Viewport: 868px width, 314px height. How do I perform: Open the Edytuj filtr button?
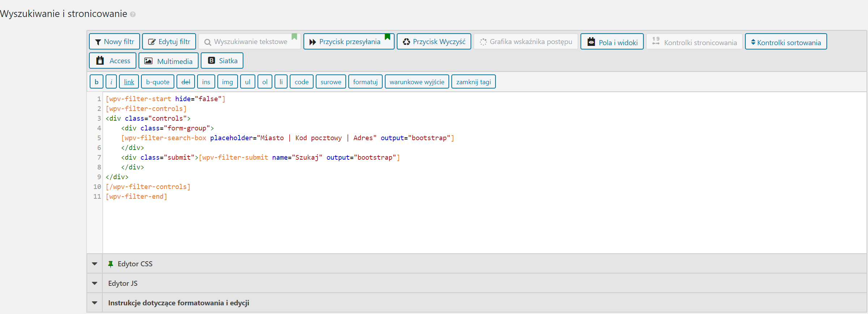(x=169, y=42)
